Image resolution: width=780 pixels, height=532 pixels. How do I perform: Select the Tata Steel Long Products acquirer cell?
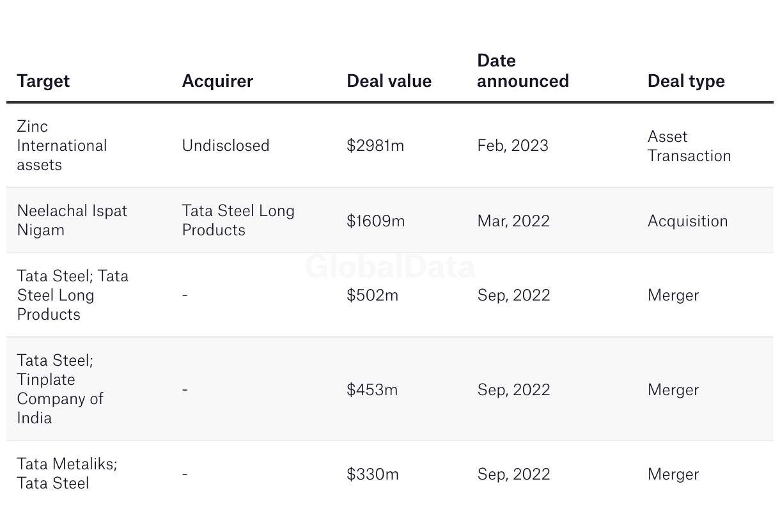click(238, 220)
